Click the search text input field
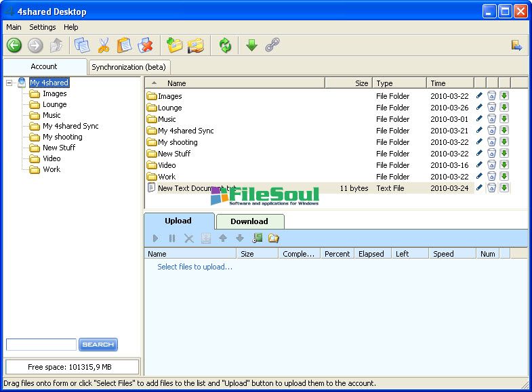The height and width of the screenshot is (392, 532). 41,345
